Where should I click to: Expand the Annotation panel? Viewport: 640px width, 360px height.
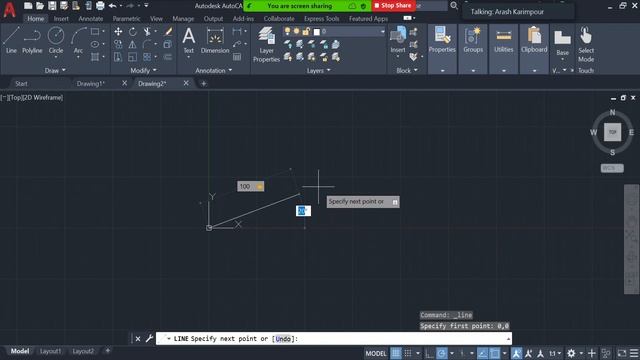(x=213, y=70)
